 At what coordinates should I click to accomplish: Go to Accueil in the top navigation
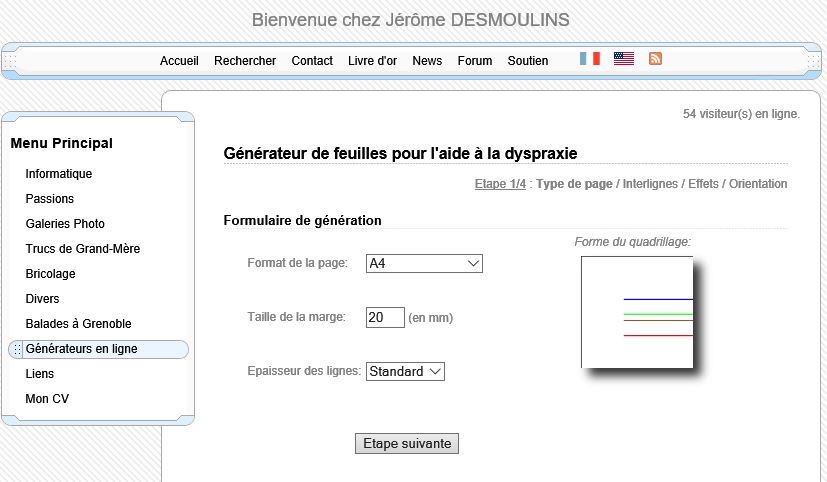[179, 61]
